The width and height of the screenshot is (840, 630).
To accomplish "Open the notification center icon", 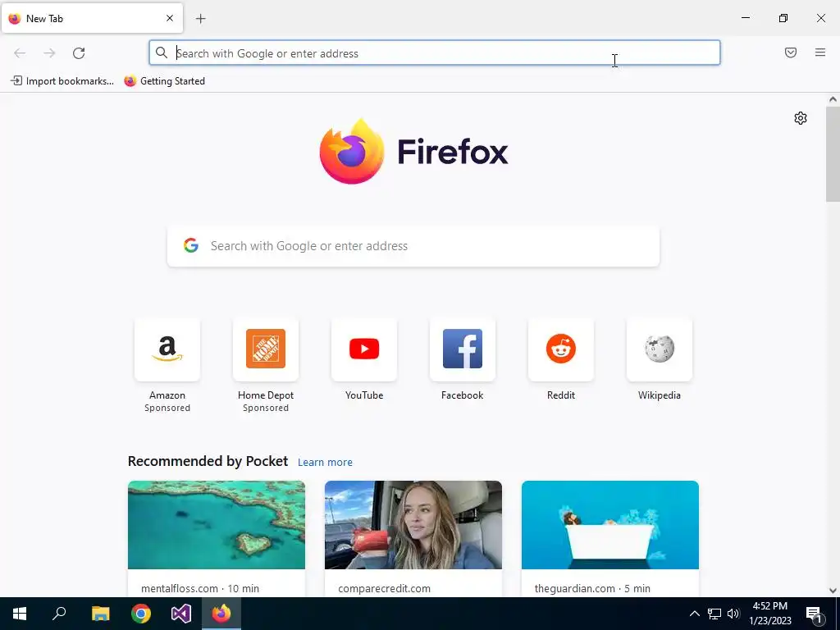I will [x=815, y=614].
